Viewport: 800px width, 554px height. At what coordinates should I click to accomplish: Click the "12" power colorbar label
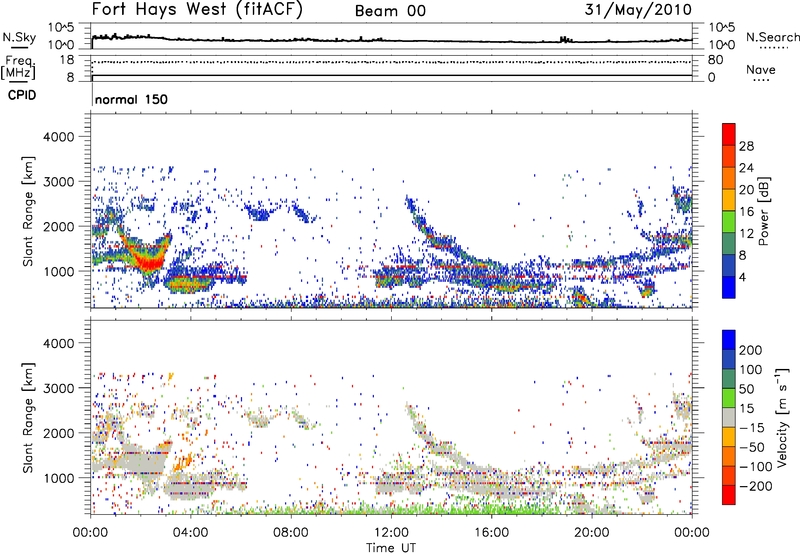[746, 234]
